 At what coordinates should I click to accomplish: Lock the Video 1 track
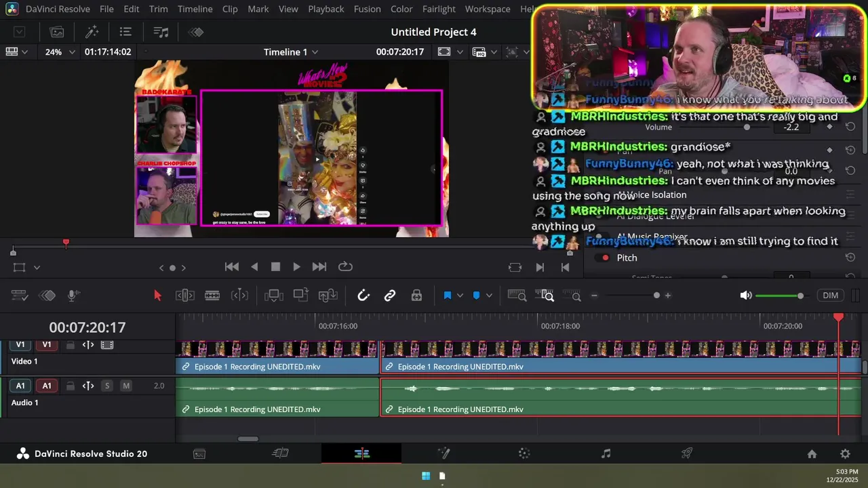tap(71, 345)
